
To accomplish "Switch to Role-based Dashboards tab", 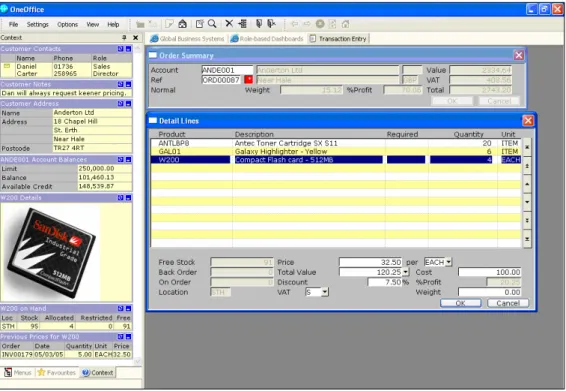I will click(x=267, y=39).
